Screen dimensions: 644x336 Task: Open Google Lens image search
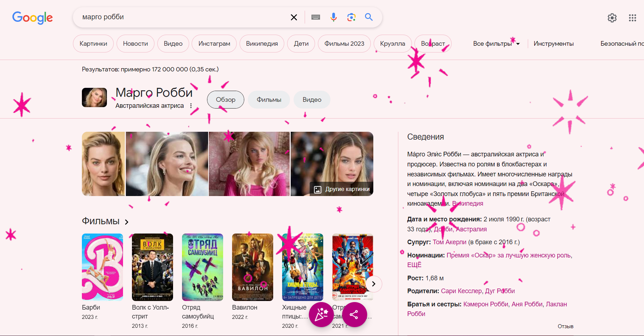351,17
